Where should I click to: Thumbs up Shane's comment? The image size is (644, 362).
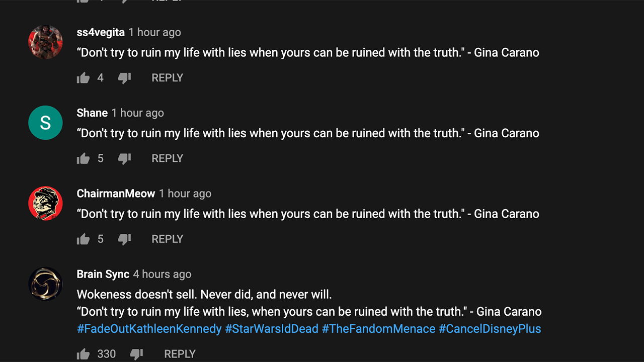83,158
